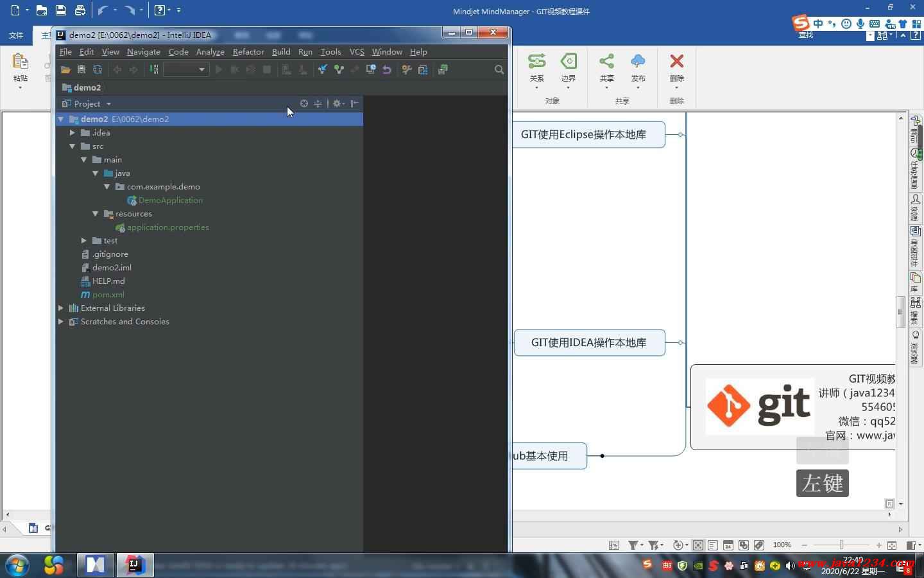Viewport: 924px width, 578px height.
Task: Open the 文件 tab in MindManager
Action: click(x=16, y=35)
